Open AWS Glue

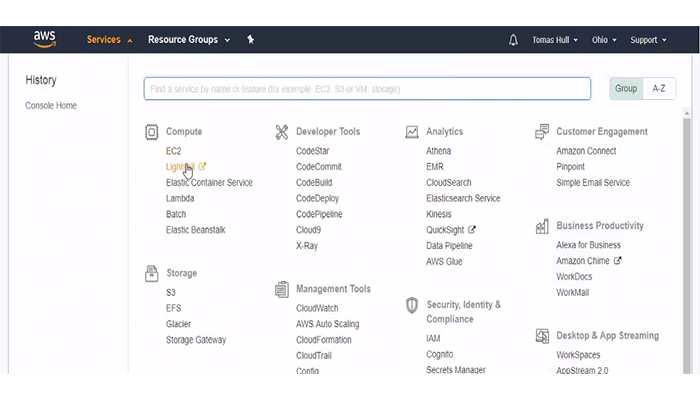[x=444, y=262]
